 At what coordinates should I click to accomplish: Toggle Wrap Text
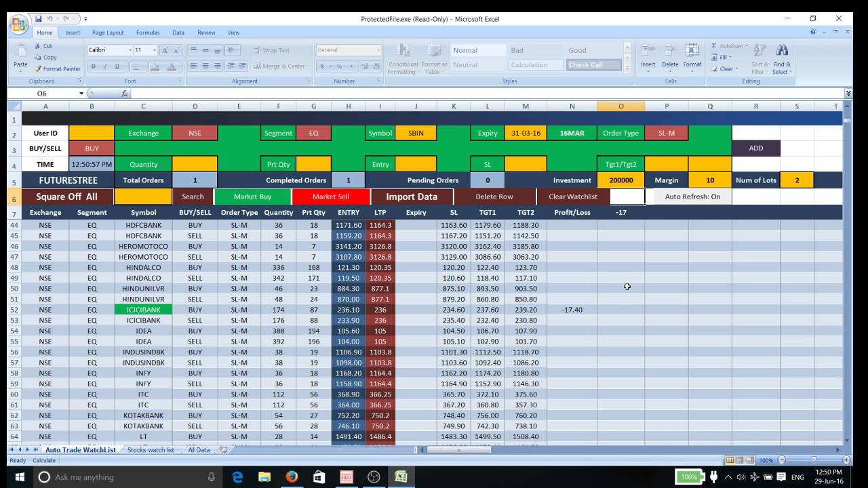[x=271, y=50]
